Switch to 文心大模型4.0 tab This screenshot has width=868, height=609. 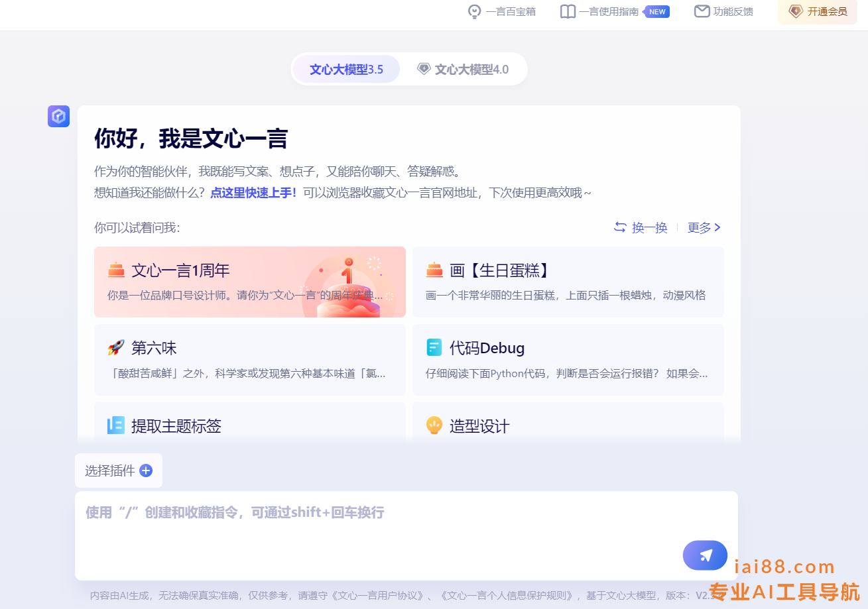[463, 70]
